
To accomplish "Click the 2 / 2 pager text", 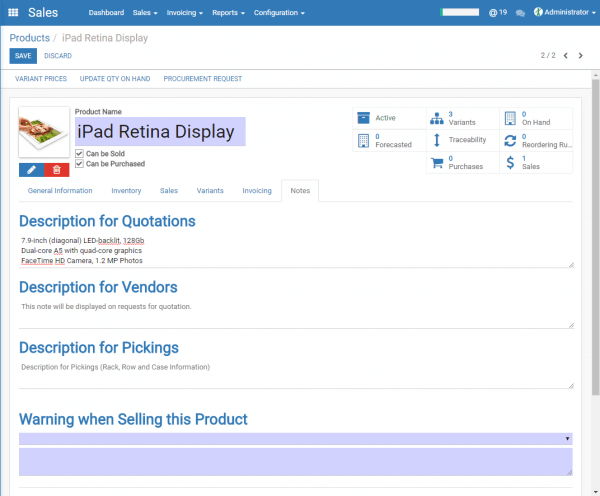I will (548, 55).
